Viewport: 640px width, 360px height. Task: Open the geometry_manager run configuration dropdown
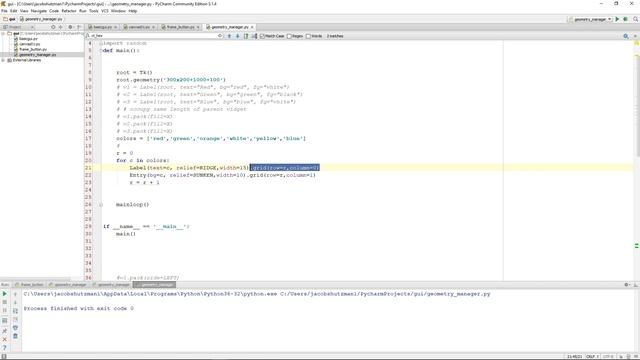pyautogui.click(x=590, y=19)
